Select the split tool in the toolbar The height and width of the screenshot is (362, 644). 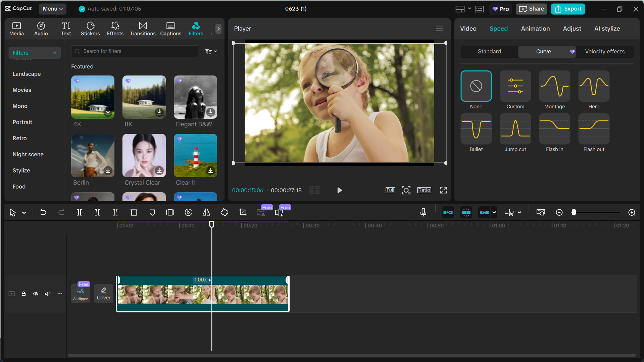[x=80, y=212]
